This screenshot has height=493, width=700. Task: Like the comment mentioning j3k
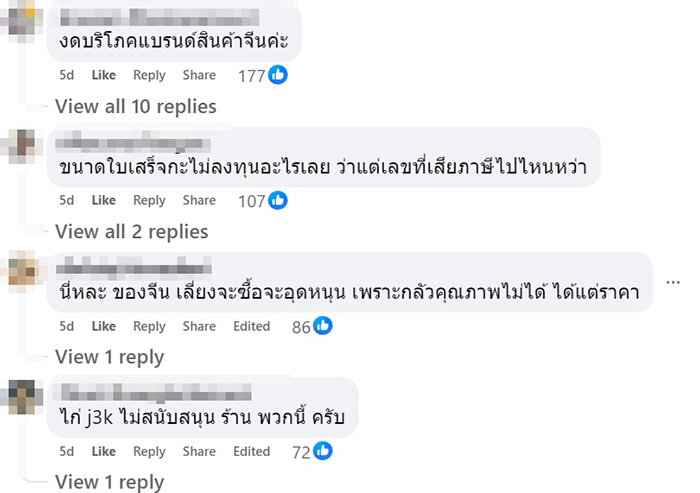(104, 452)
